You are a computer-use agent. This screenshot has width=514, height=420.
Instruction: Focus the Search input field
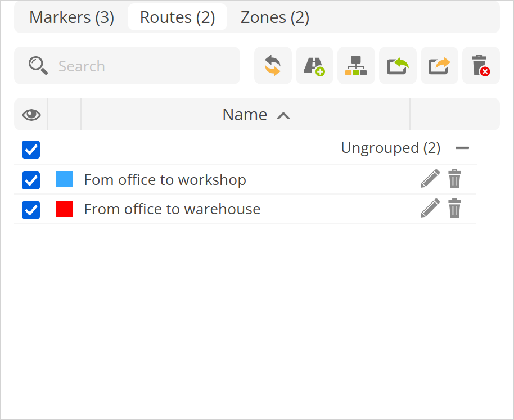(x=141, y=66)
